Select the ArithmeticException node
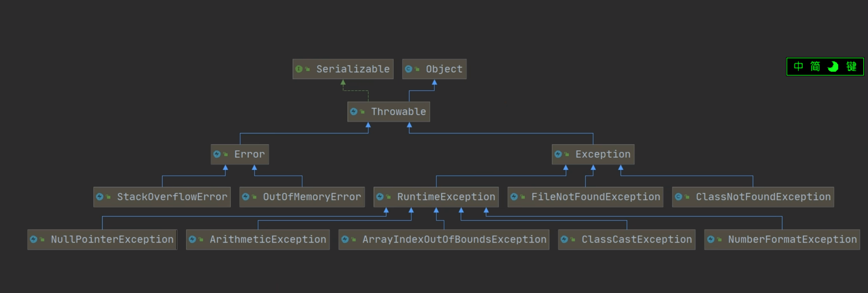Image resolution: width=868 pixels, height=293 pixels. [258, 240]
